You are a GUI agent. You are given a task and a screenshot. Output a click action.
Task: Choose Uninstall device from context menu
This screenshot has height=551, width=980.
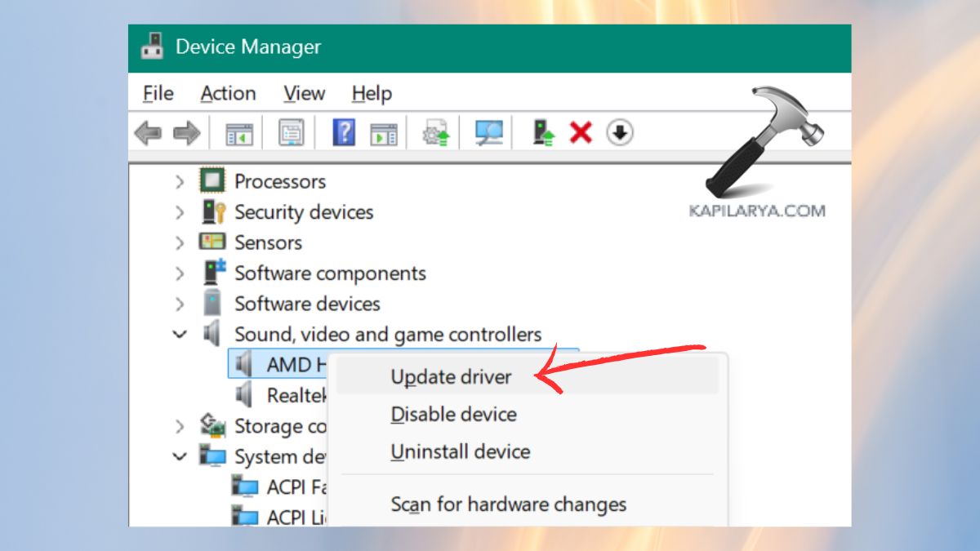click(x=527, y=451)
